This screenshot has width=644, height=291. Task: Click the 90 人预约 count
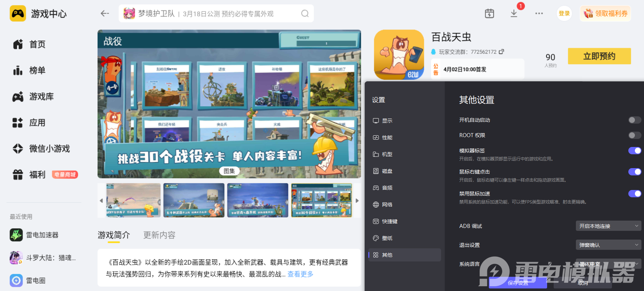[550, 60]
